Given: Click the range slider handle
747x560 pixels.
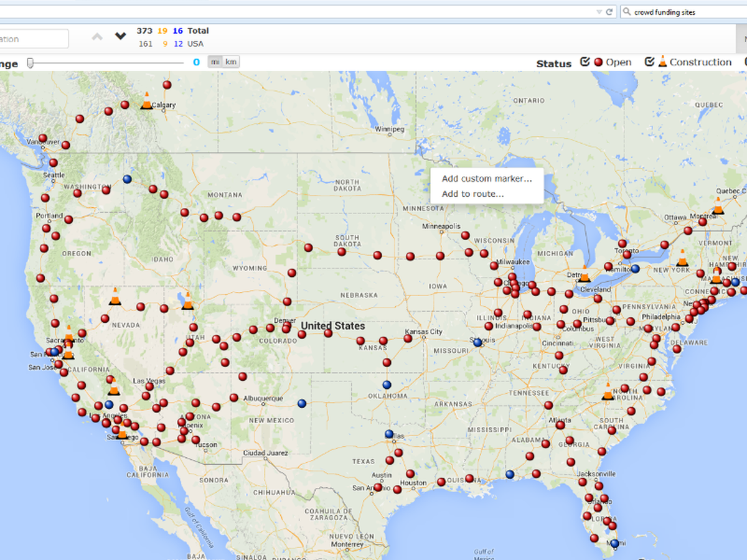Looking at the screenshot, I should pos(30,62).
